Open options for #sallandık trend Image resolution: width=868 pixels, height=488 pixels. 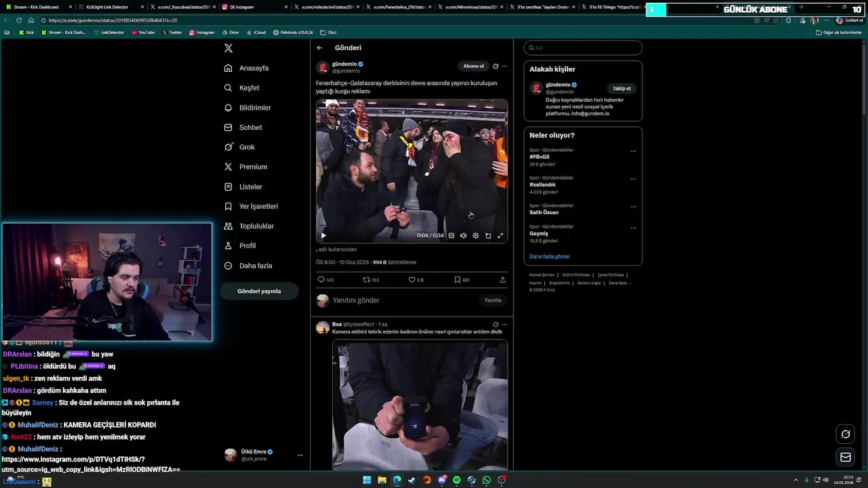(x=633, y=179)
